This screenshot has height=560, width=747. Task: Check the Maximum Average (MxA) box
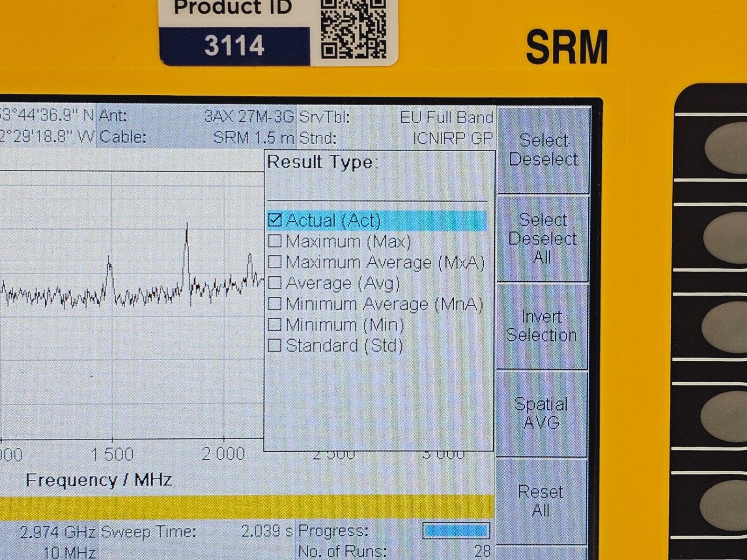point(275,262)
